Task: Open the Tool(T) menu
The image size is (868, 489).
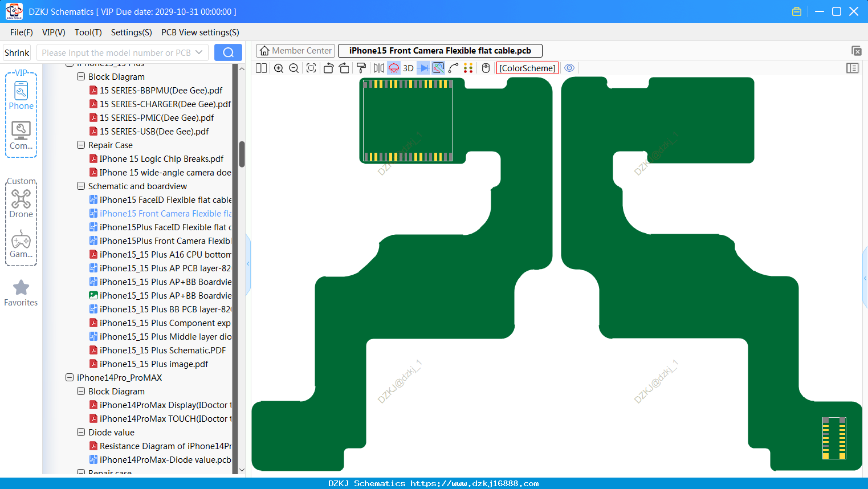Action: (x=88, y=32)
